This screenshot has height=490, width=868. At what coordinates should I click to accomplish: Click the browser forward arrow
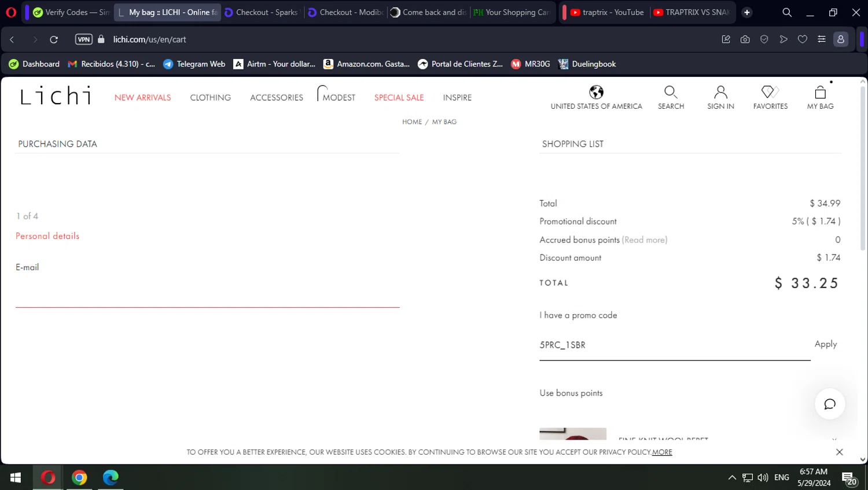(x=35, y=39)
